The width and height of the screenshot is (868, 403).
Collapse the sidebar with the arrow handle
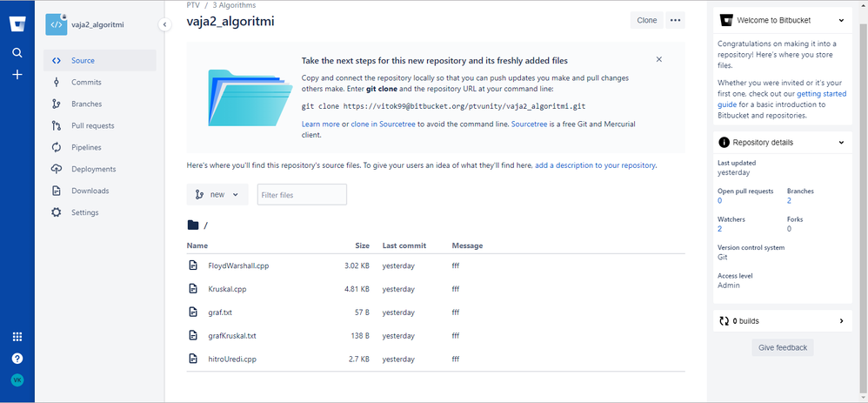pyautogui.click(x=164, y=24)
